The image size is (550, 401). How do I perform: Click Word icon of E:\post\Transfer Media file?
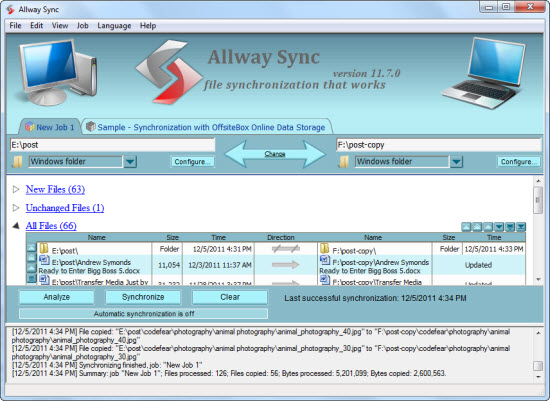pos(44,280)
